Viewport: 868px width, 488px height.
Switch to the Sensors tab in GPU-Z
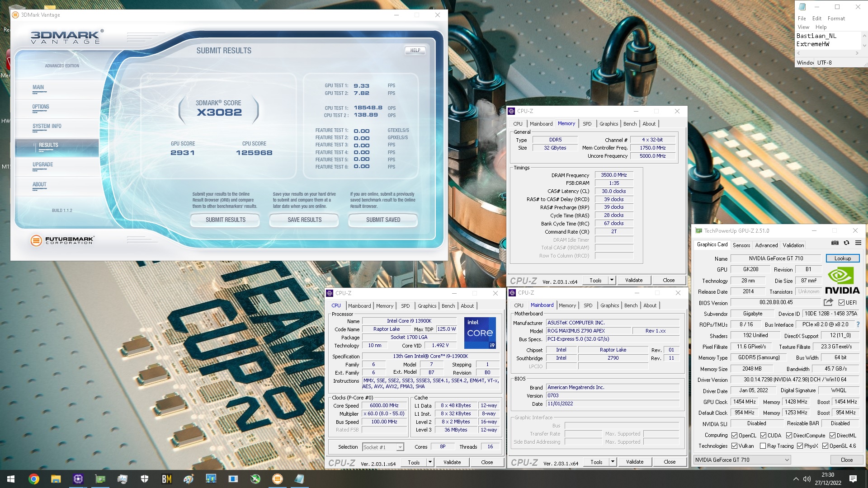click(741, 245)
